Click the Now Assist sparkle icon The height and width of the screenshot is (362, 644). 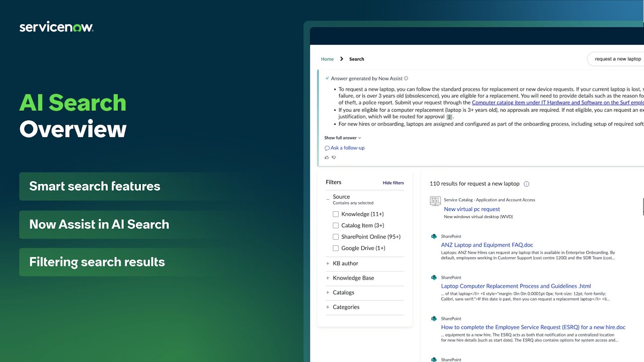point(327,78)
